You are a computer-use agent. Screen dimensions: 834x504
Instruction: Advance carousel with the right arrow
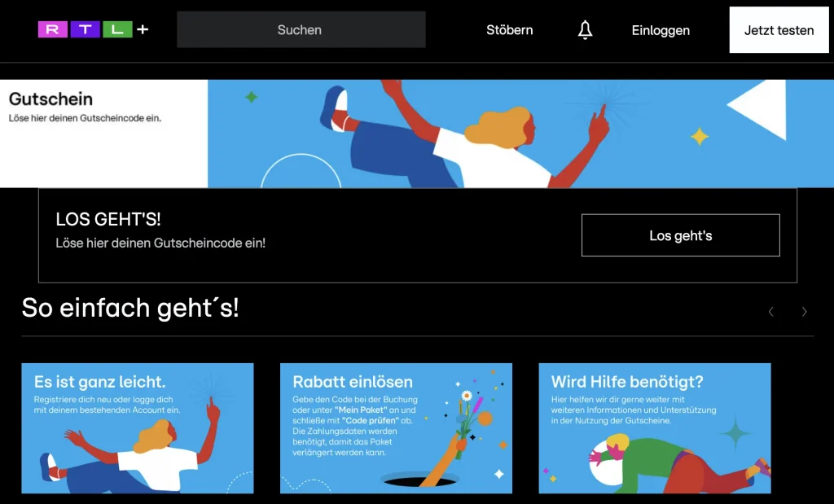805,312
